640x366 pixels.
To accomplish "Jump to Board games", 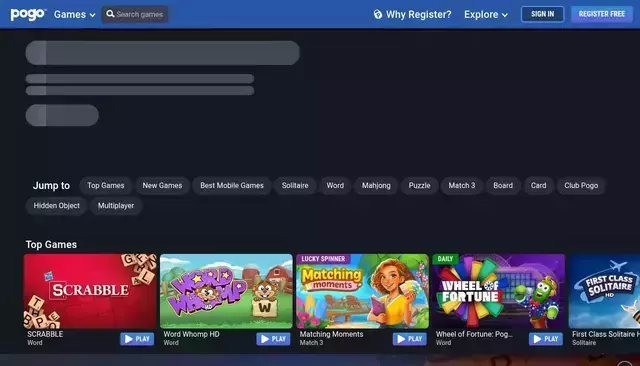I will (x=503, y=185).
